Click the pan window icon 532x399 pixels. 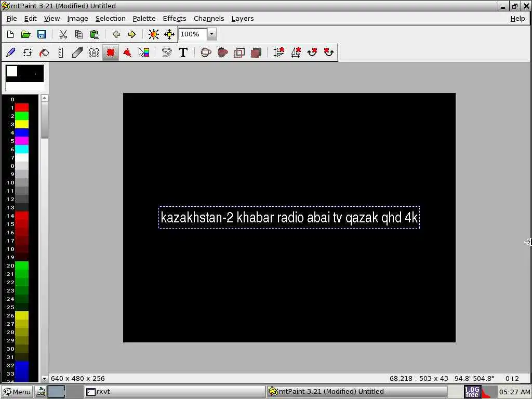(x=169, y=34)
